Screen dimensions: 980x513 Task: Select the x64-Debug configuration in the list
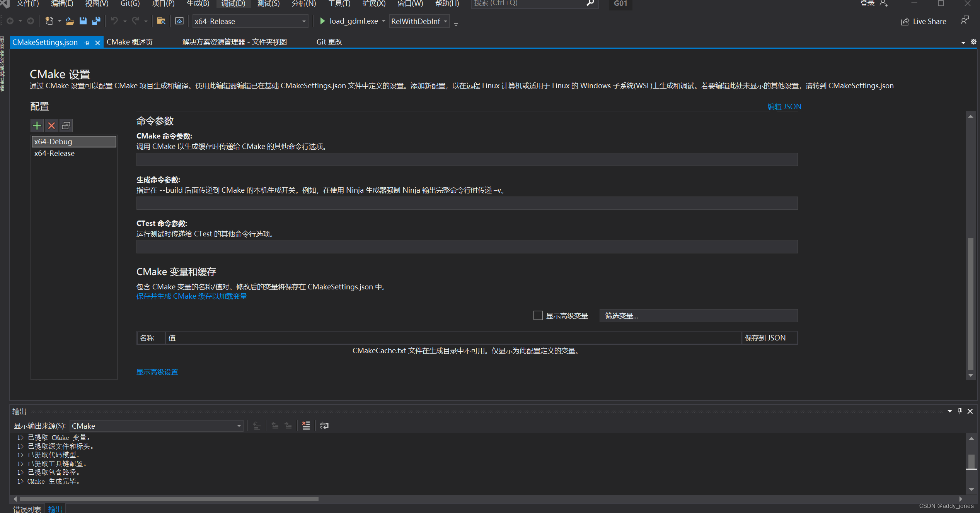click(x=73, y=142)
